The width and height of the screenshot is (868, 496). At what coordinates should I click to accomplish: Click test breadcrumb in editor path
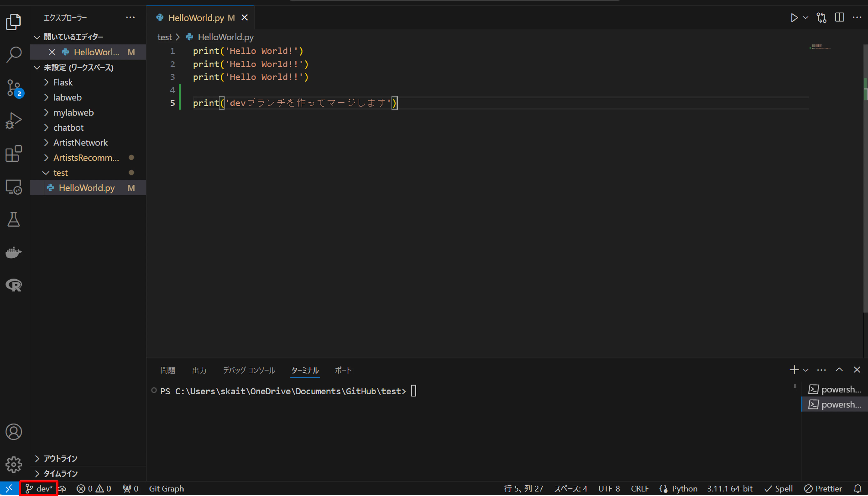coord(164,37)
